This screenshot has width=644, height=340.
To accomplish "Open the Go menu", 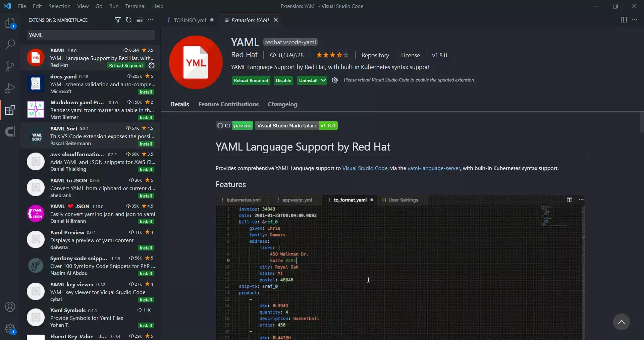I will point(99,6).
